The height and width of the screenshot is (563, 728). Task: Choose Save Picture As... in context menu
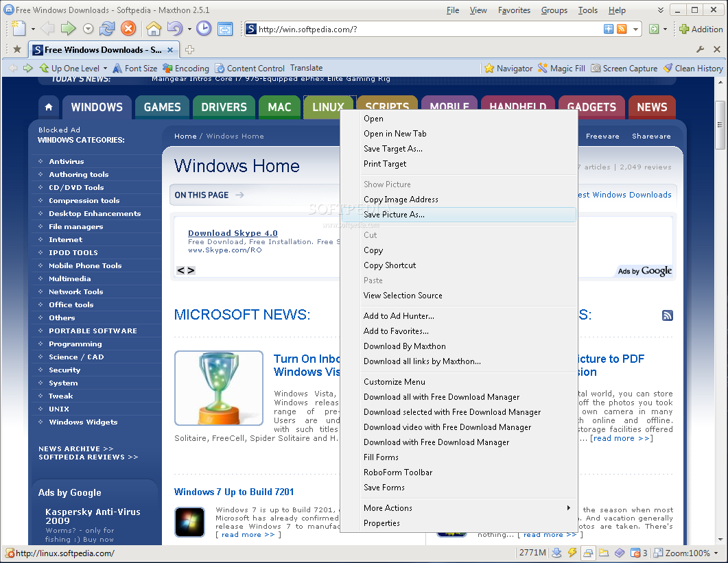click(459, 215)
